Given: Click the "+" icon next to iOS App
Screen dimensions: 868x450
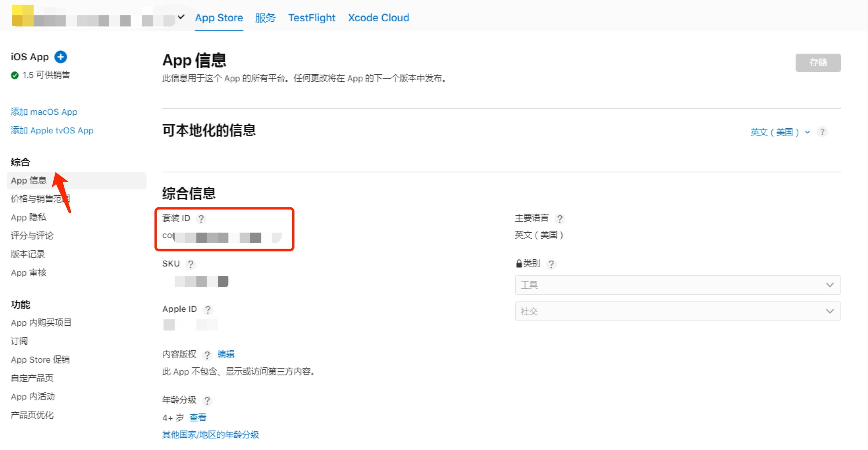Looking at the screenshot, I should pyautogui.click(x=60, y=57).
